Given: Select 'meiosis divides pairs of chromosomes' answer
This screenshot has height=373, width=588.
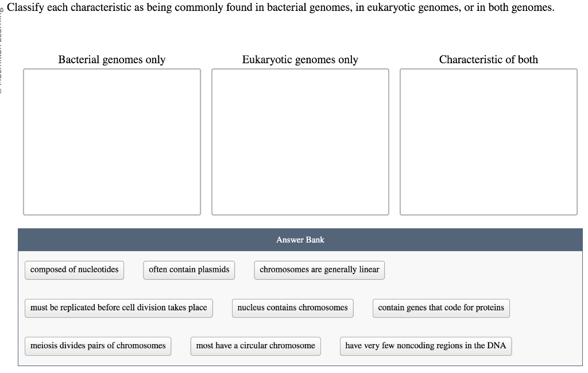Looking at the screenshot, I should point(98,346).
